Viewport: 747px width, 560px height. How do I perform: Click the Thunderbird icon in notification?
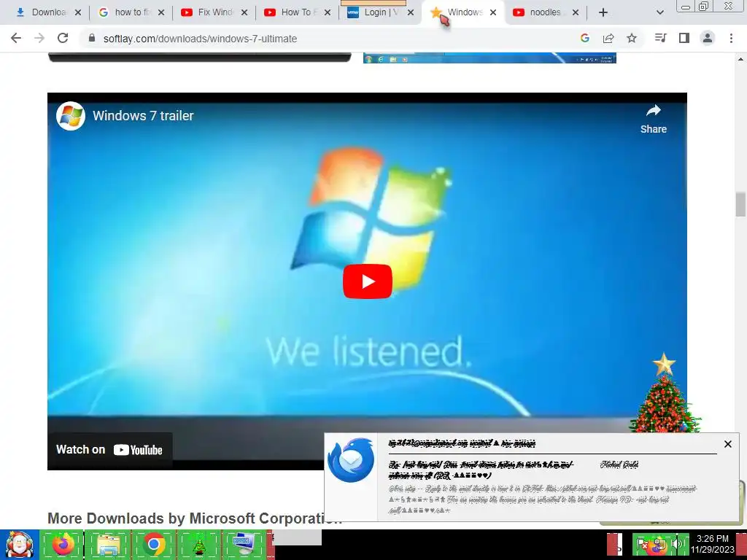coord(351,460)
